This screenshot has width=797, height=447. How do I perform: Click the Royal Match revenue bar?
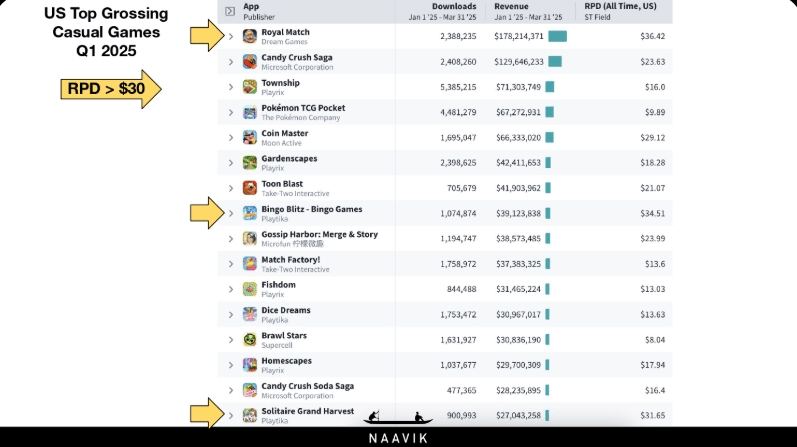pyautogui.click(x=557, y=36)
